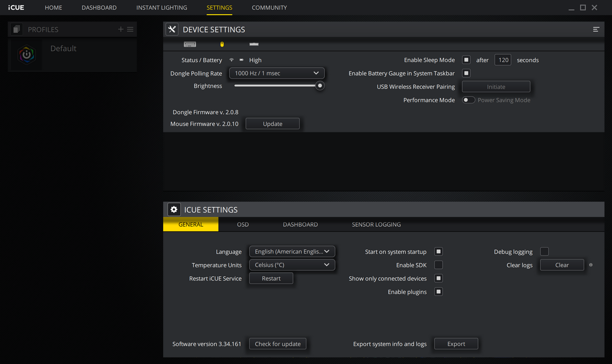Expand the Language dropdown
Image resolution: width=612 pixels, height=364 pixels.
pyautogui.click(x=292, y=251)
